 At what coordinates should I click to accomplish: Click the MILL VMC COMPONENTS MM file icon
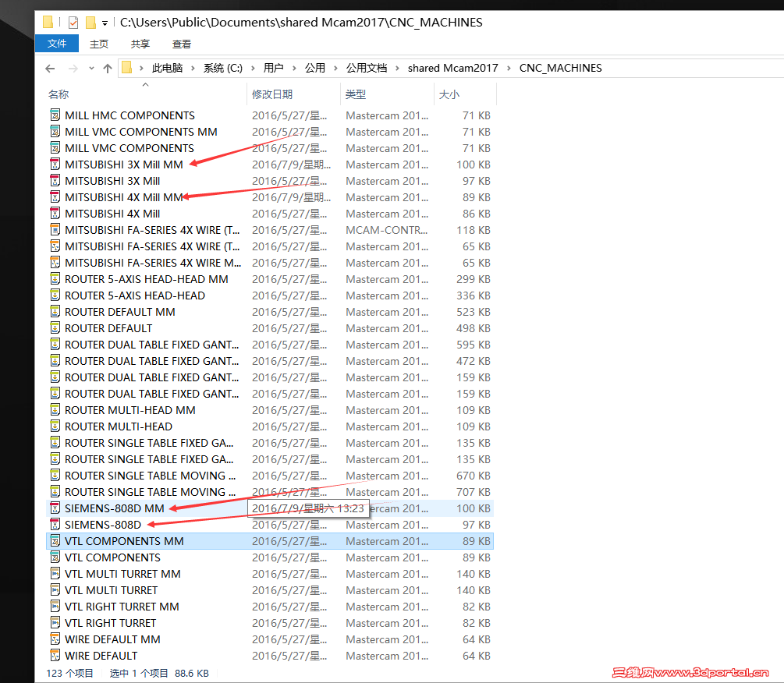[55, 132]
